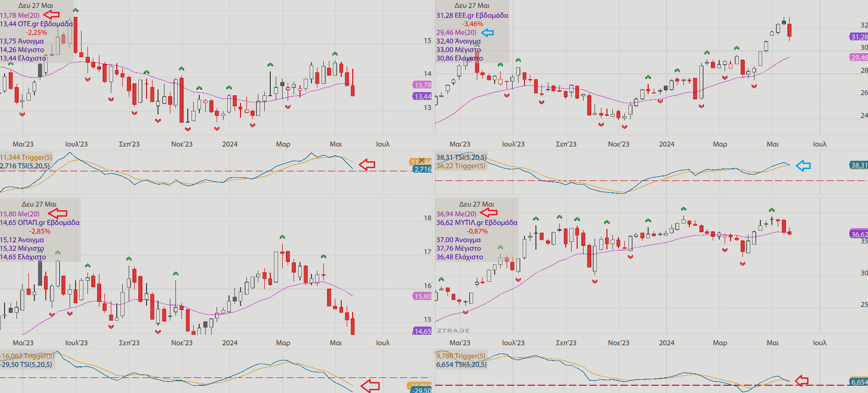Click the '36,62 ΜΥΤΙΛ.gr Εβδομάδα' symbol label
This screenshot has height=393, width=868.
tap(477, 223)
